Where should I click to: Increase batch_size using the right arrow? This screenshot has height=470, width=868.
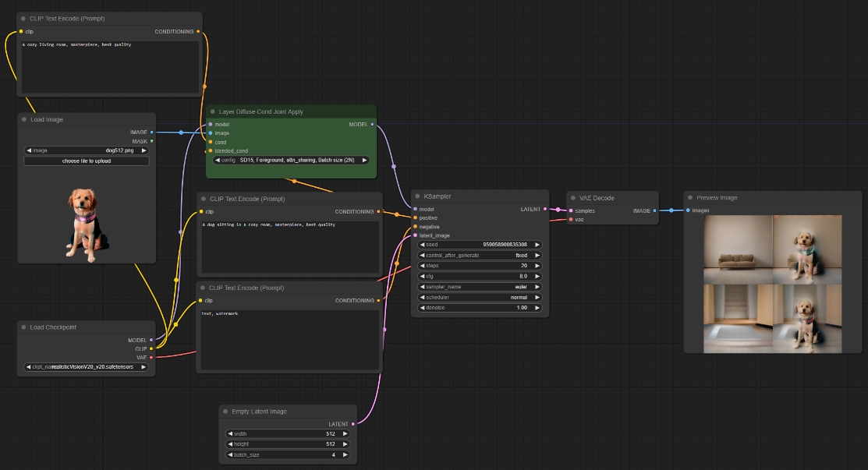tap(345, 454)
